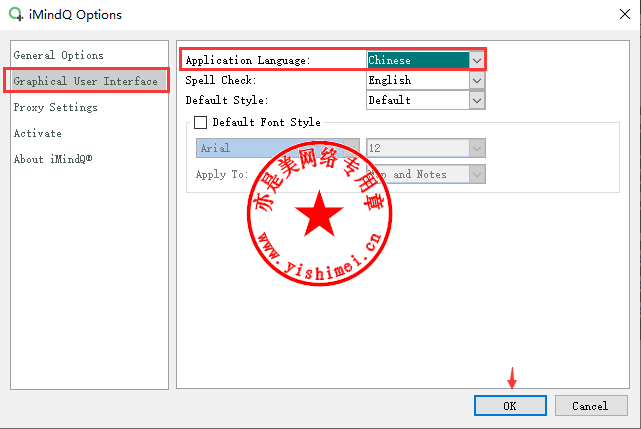Image resolution: width=641 pixels, height=429 pixels.
Task: Click the Spell Check label
Action: (221, 81)
